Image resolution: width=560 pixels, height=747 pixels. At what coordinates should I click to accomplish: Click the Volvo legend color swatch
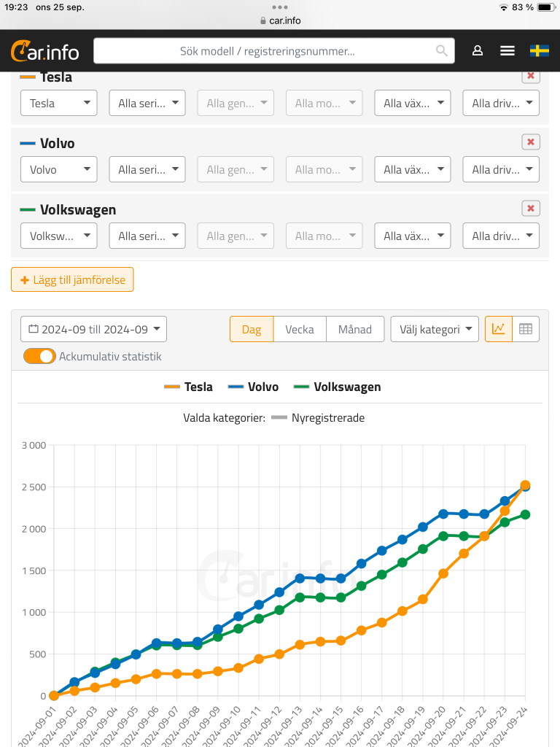236,387
